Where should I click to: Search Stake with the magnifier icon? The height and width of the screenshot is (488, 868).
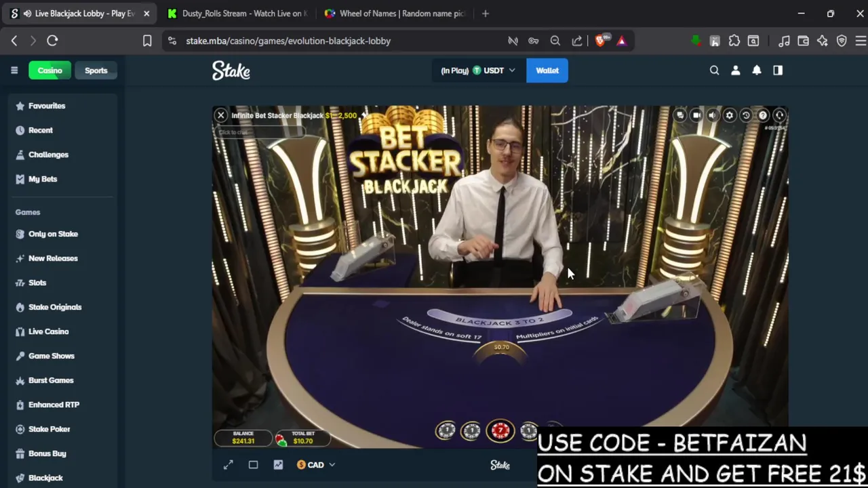click(x=714, y=70)
